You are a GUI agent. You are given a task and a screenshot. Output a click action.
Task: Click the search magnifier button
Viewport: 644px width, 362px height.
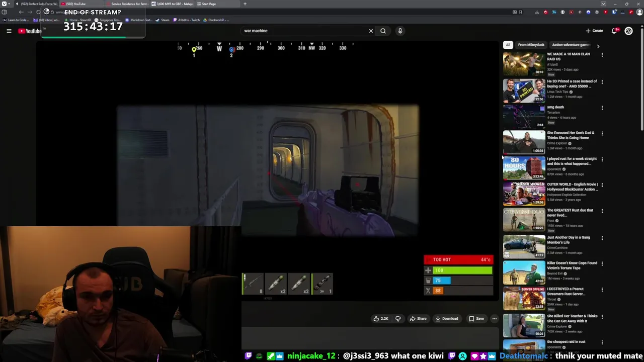(x=383, y=31)
